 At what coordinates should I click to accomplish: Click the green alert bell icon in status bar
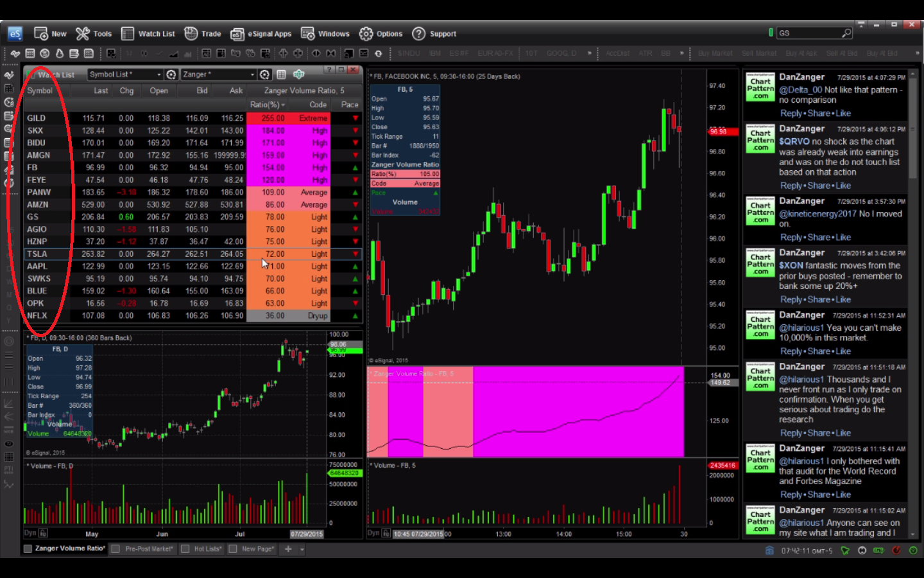(x=846, y=550)
